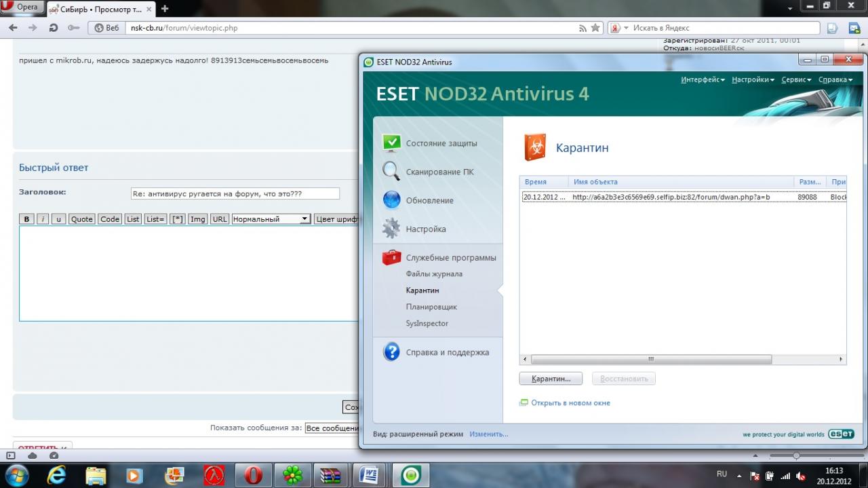Toggle bold formatting button B
The height and width of the screenshot is (488, 868).
(26, 219)
